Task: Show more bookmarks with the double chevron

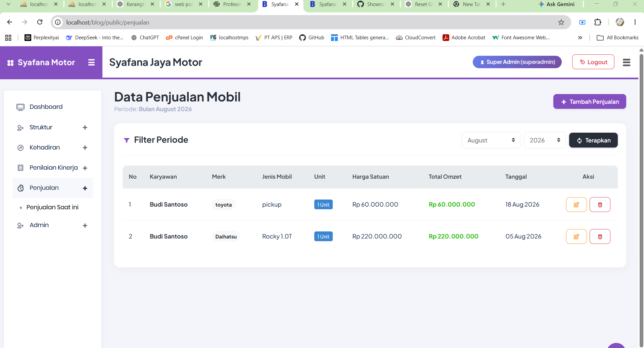Action: 580,38
